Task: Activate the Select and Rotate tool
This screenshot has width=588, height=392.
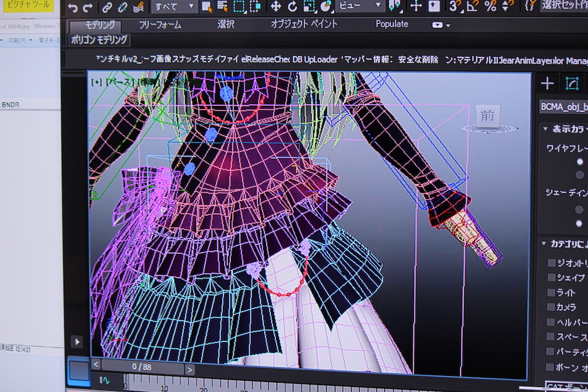Action: point(292,7)
